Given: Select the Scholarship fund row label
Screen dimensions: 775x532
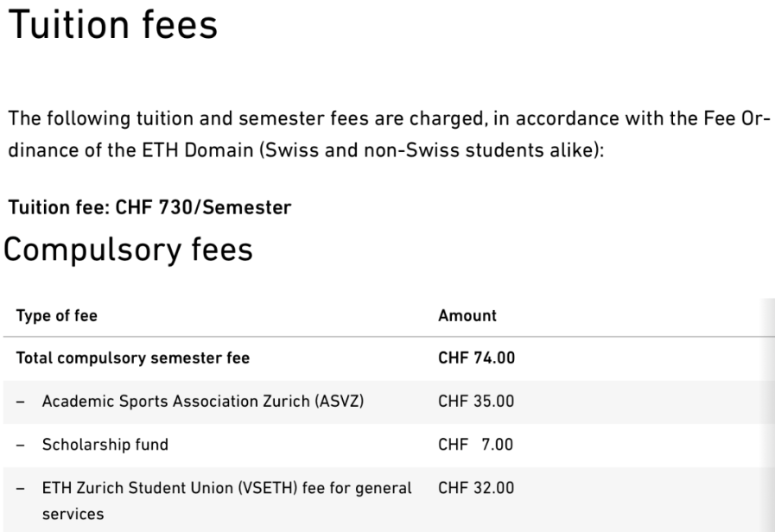Looking at the screenshot, I should (105, 445).
